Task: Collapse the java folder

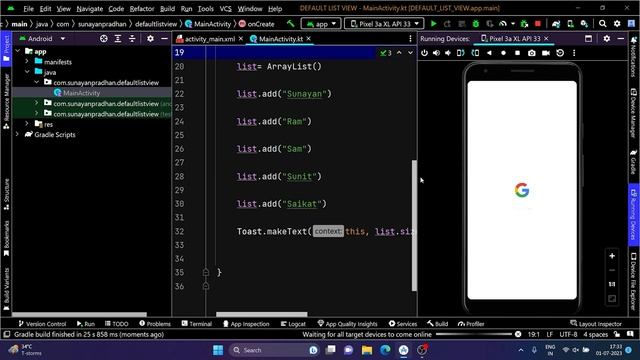Action: pos(27,72)
